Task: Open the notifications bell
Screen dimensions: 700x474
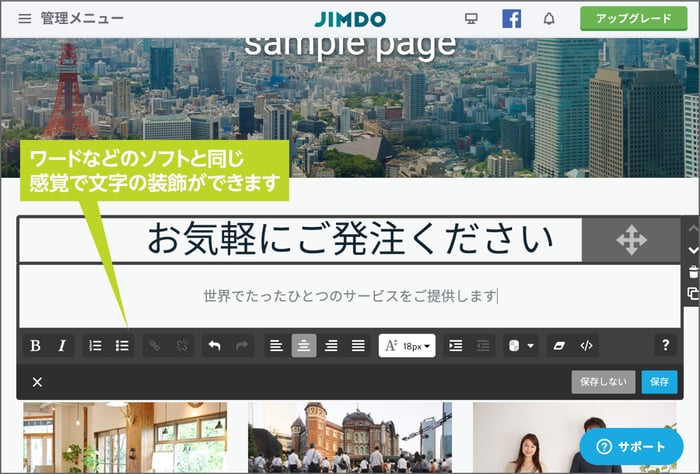Action: 549,19
